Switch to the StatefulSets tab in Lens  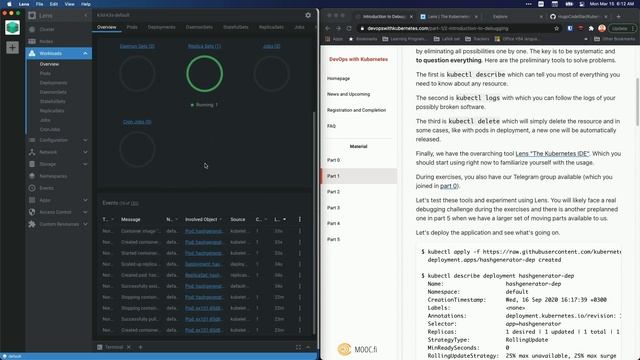coord(236,27)
